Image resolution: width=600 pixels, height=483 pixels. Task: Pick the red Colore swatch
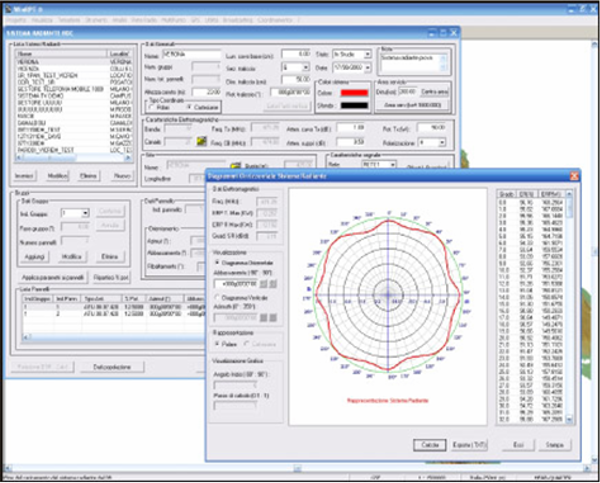pyautogui.click(x=354, y=93)
